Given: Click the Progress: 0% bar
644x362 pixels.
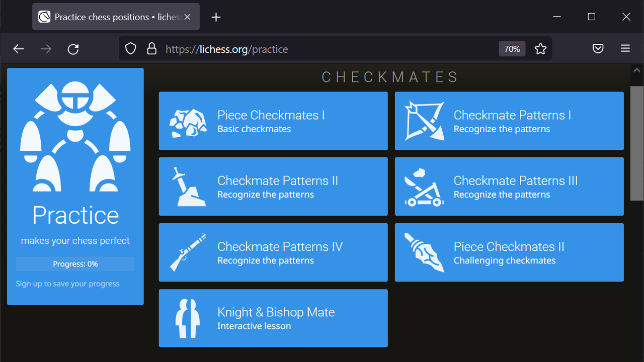Looking at the screenshot, I should tap(75, 264).
